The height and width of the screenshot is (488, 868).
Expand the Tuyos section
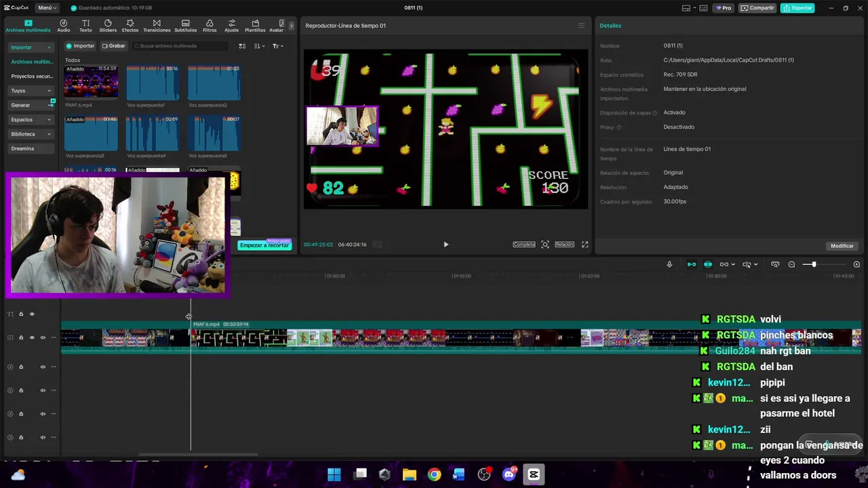[x=31, y=91]
